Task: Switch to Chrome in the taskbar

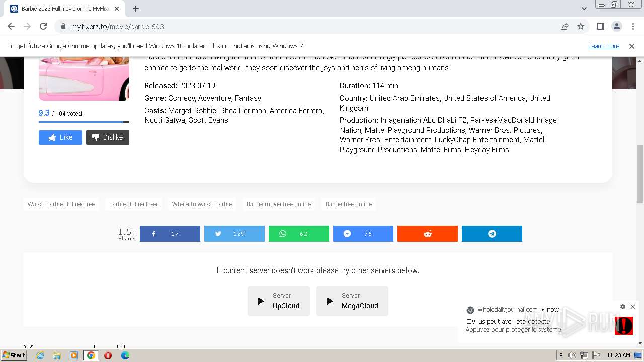Action: coord(91,355)
